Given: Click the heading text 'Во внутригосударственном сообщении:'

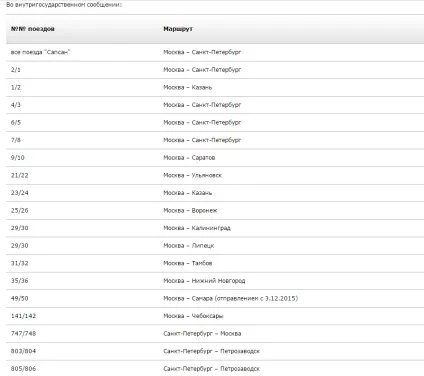Looking at the screenshot, I should 64,5.
